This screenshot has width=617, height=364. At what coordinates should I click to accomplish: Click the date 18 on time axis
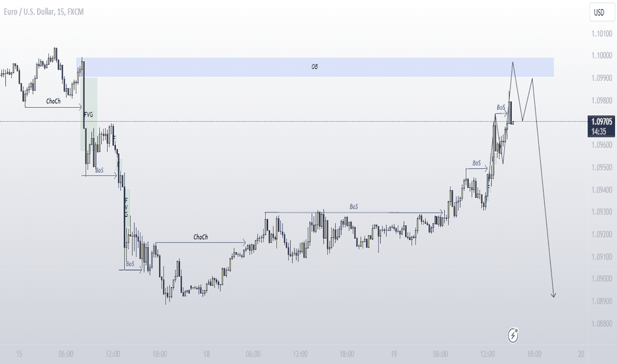coord(206,354)
